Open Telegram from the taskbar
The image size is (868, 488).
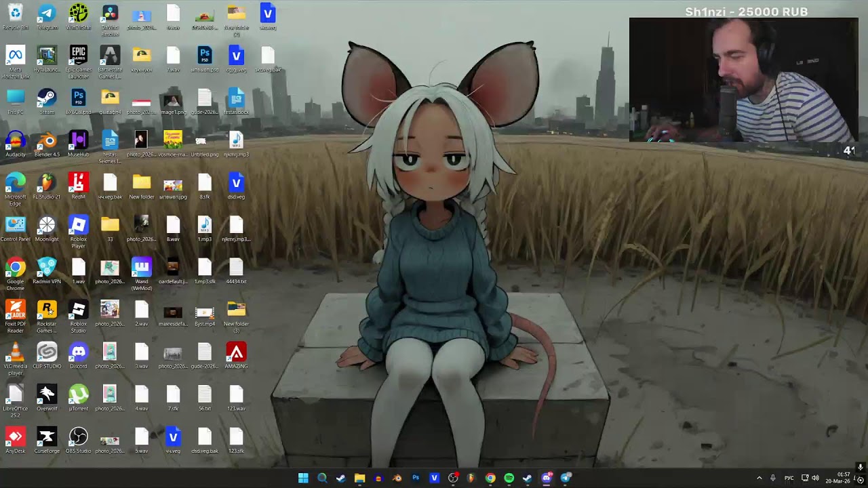click(566, 478)
